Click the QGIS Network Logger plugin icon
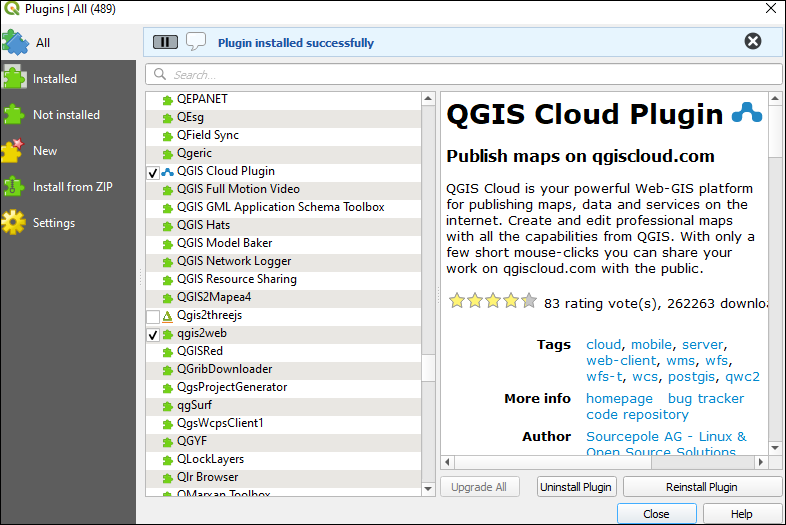The height and width of the screenshot is (525, 786). [167, 262]
